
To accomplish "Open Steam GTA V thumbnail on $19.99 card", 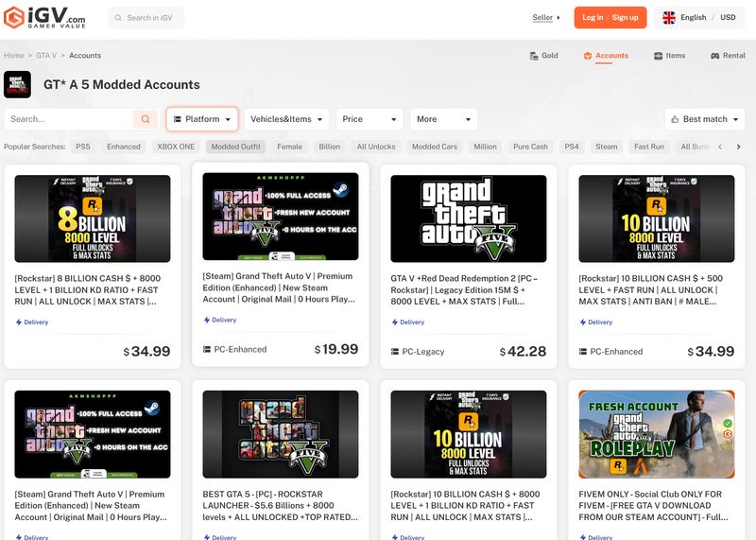I will point(281,217).
